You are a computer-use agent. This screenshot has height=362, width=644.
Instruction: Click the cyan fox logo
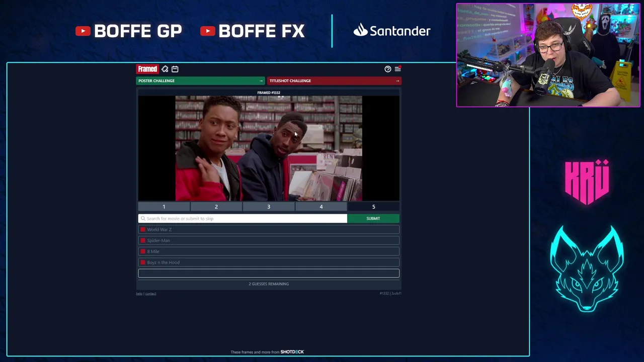pos(587,268)
